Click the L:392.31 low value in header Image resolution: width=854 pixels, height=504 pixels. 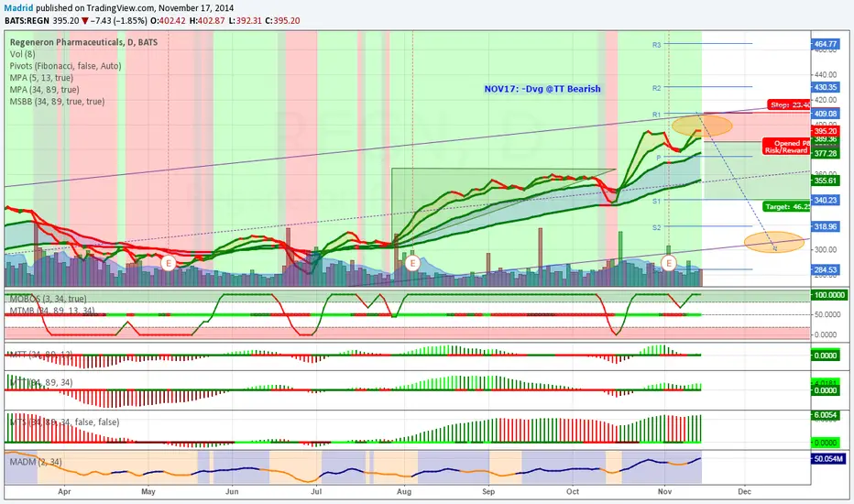245,21
